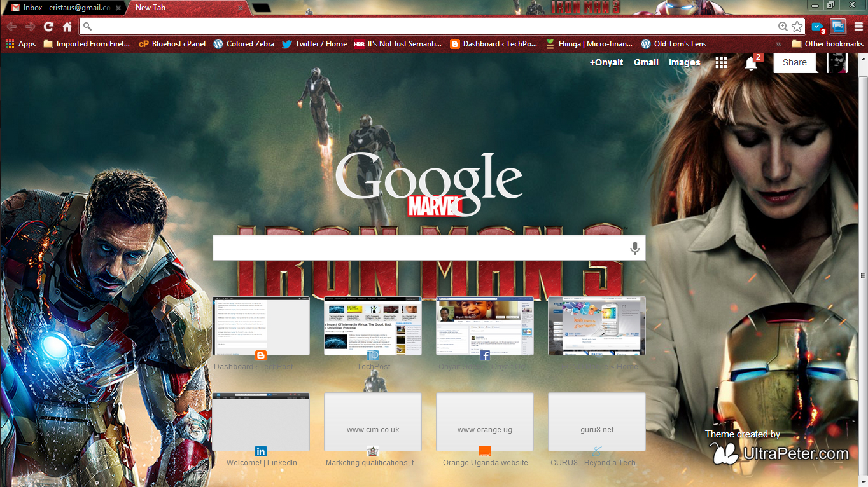Start voice search with the microphone icon

point(634,248)
